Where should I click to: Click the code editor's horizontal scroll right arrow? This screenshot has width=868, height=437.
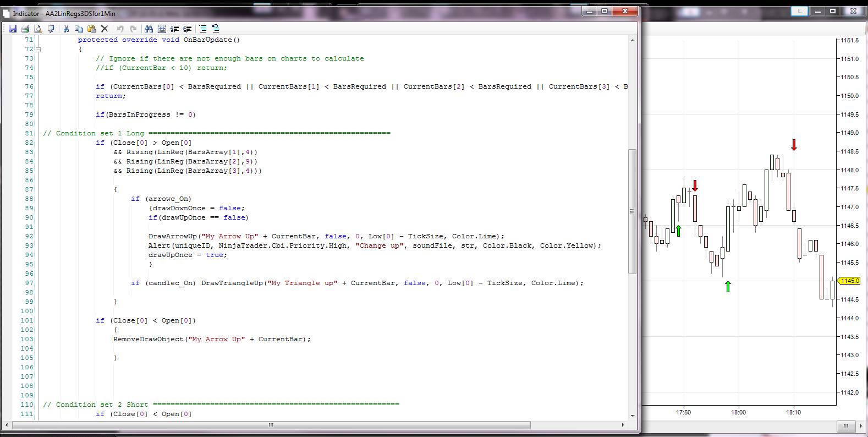(x=623, y=425)
